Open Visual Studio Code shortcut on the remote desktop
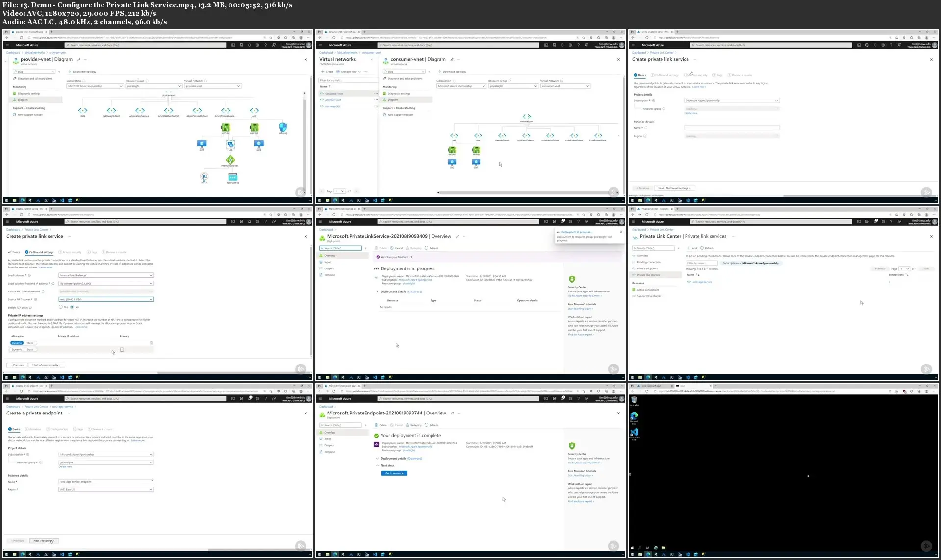This screenshot has height=560, width=941. tap(634, 434)
